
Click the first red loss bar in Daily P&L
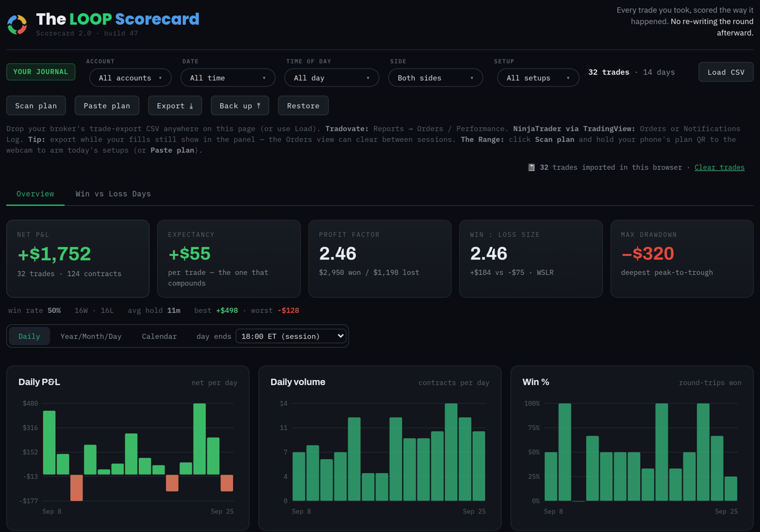tap(77, 488)
